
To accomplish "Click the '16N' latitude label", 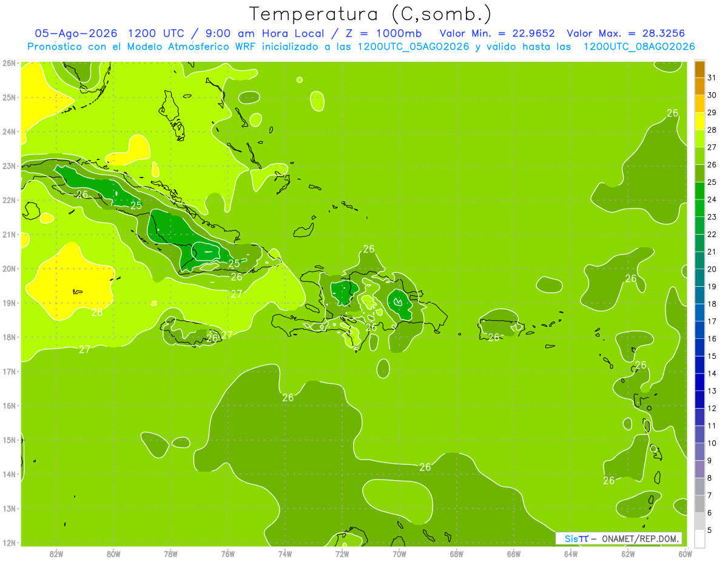I will pos(8,406).
